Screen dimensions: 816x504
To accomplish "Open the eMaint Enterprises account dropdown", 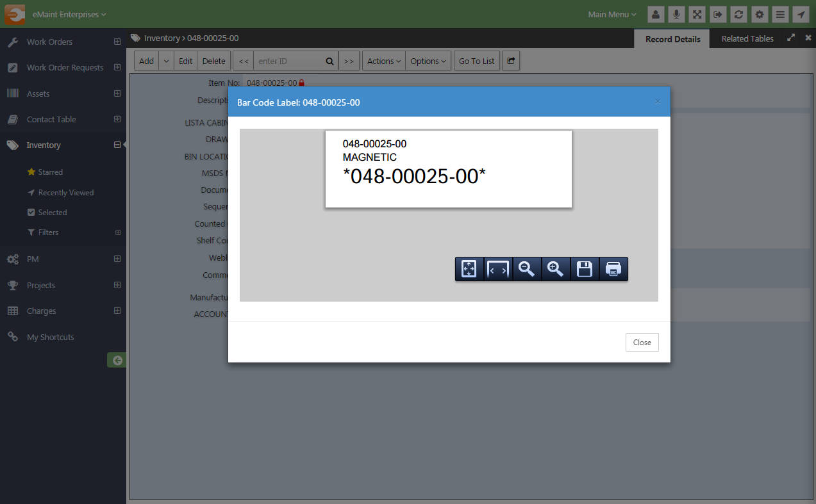I will 69,14.
